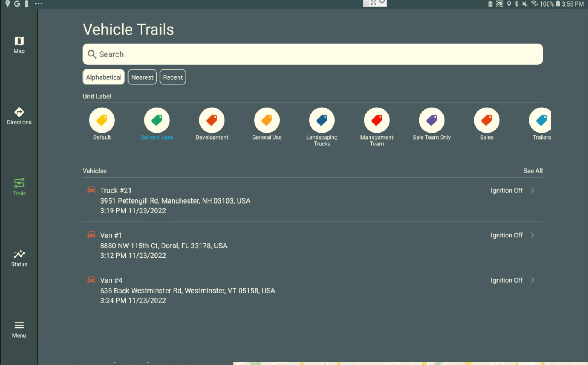Viewport: 588px width, 365px height.
Task: Expand details for Truck #21
Action: [x=533, y=190]
